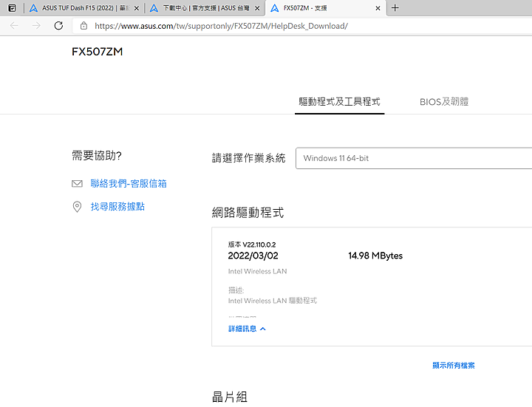Click the envelope icon beside 聯絡我們
This screenshot has height=407, width=532.
(x=77, y=184)
